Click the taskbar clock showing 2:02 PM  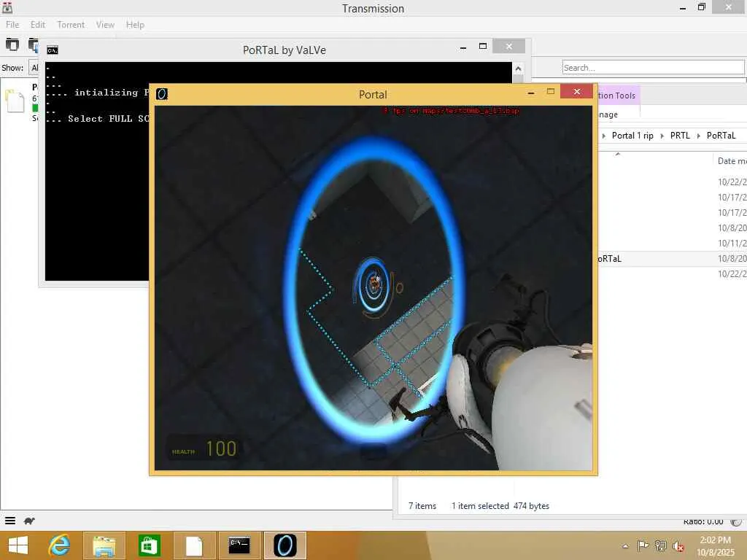tap(716, 545)
